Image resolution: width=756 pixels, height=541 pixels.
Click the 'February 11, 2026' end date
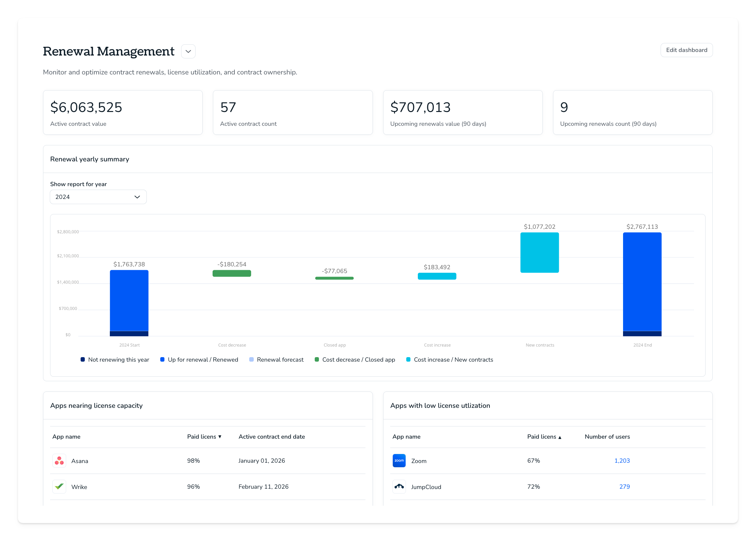point(263,487)
